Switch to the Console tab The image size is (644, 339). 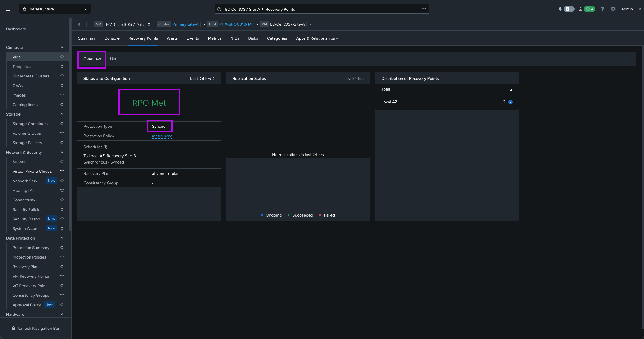112,38
